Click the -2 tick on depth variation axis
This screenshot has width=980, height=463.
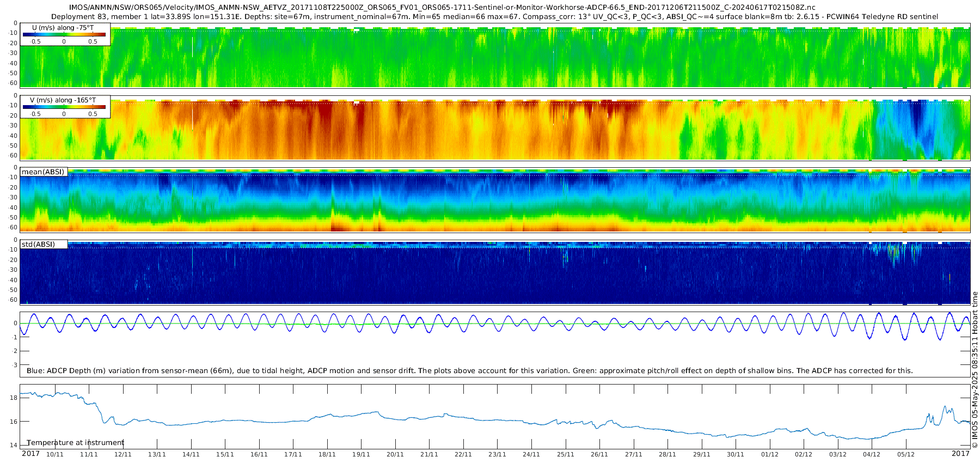[15, 351]
